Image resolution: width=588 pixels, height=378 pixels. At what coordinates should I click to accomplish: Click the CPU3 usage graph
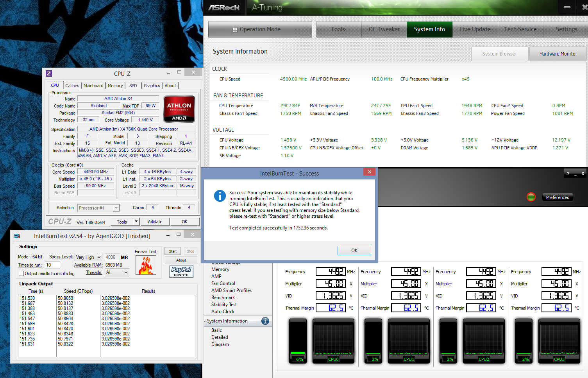tap(559, 341)
